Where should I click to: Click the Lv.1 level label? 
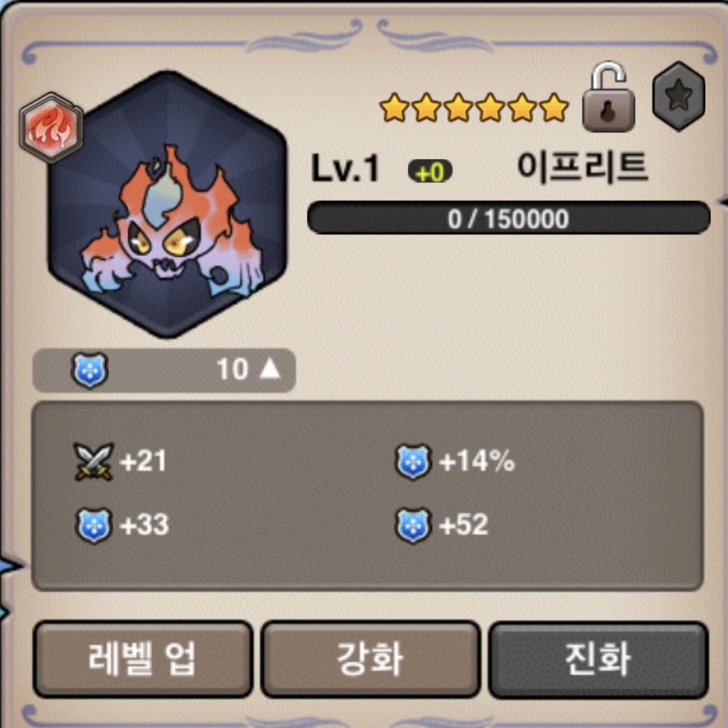point(345,168)
